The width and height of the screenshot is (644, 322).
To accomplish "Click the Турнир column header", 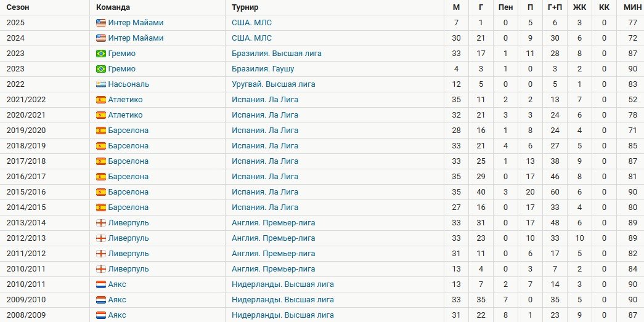I will (245, 7).
